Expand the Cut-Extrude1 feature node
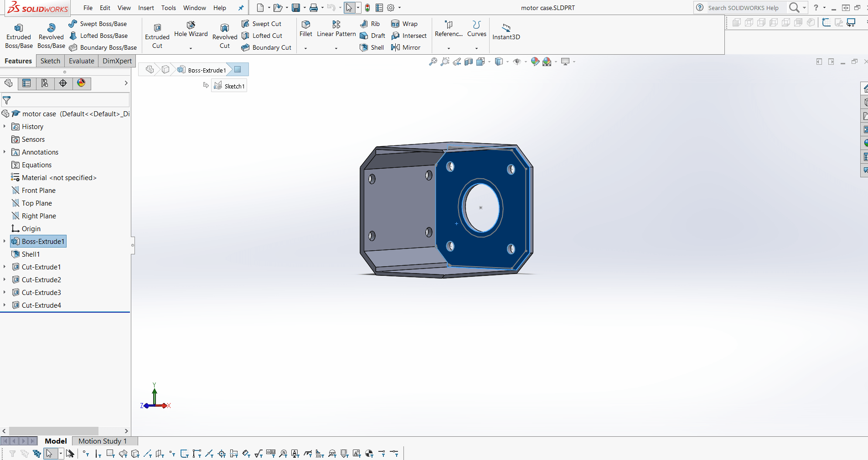Viewport: 868px width, 460px height. coord(5,267)
